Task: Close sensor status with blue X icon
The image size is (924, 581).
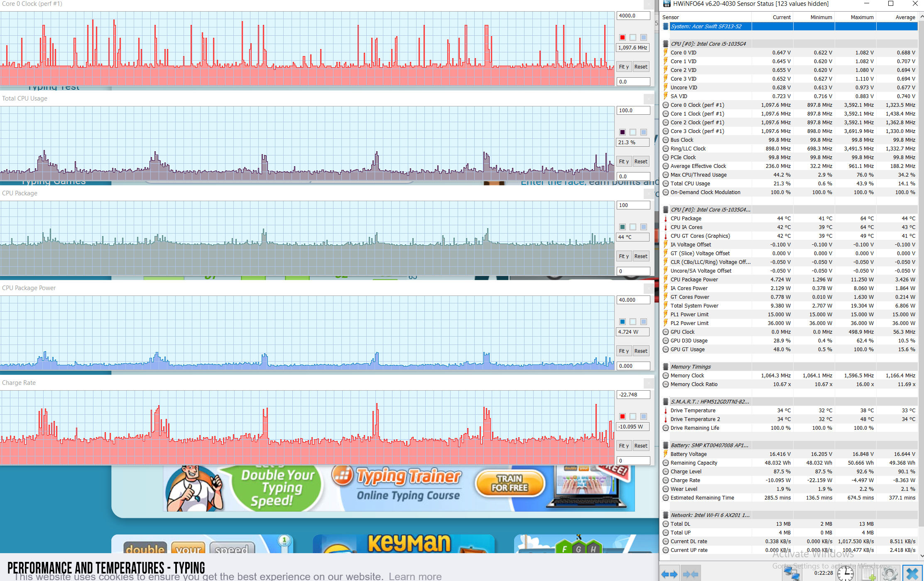Action: pyautogui.click(x=912, y=574)
